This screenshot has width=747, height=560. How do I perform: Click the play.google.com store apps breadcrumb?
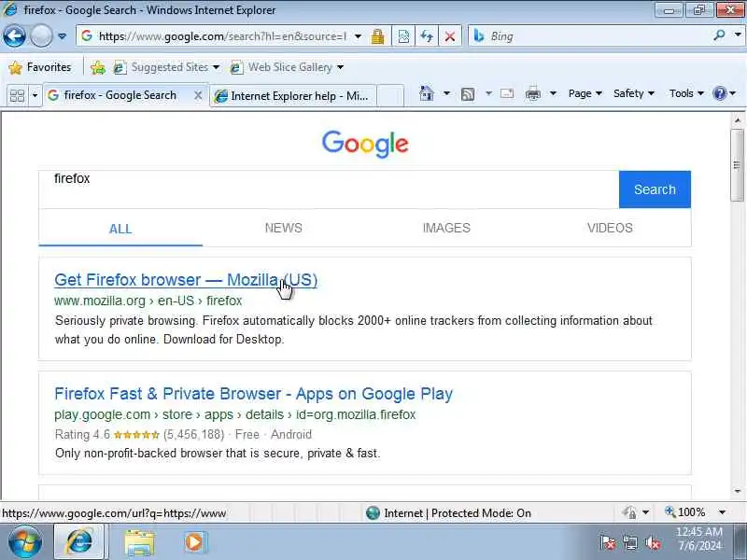pyautogui.click(x=235, y=414)
